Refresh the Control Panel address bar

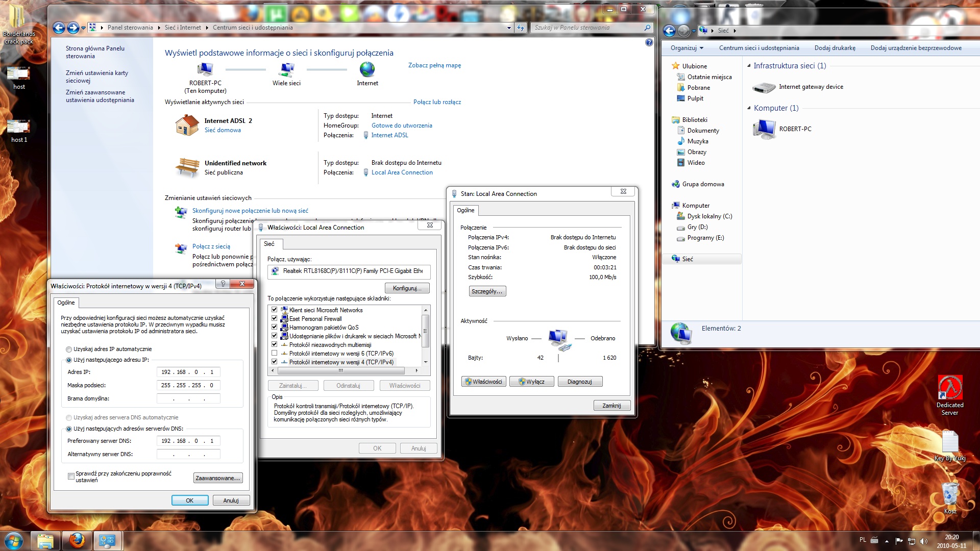tap(521, 28)
